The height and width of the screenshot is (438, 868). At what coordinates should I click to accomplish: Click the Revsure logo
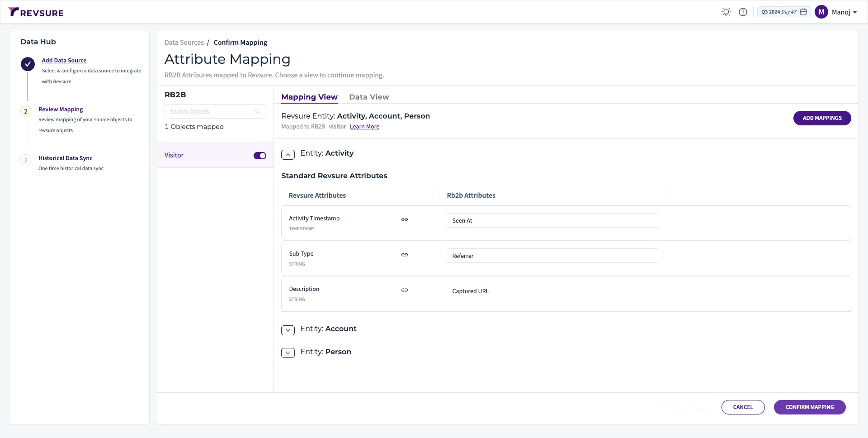(36, 12)
